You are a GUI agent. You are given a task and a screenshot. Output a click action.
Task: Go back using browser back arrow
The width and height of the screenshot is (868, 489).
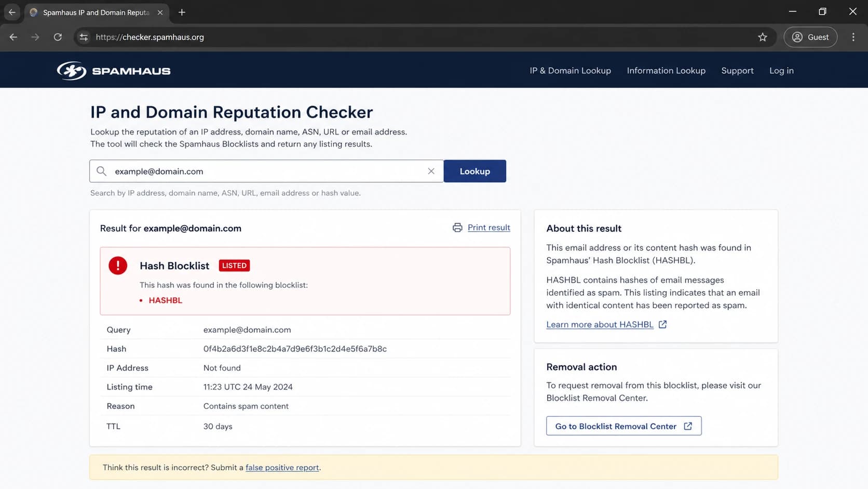tap(13, 37)
